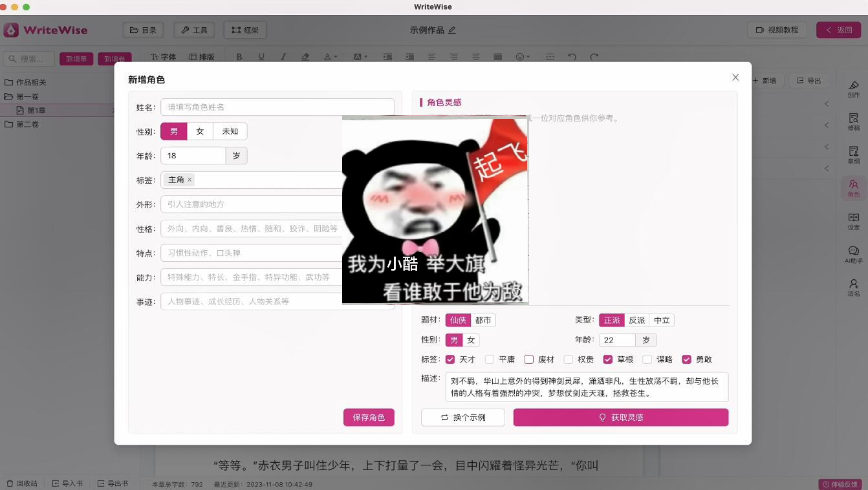The height and width of the screenshot is (490, 868).
Task: Open the 目录 menu
Action: tap(143, 30)
